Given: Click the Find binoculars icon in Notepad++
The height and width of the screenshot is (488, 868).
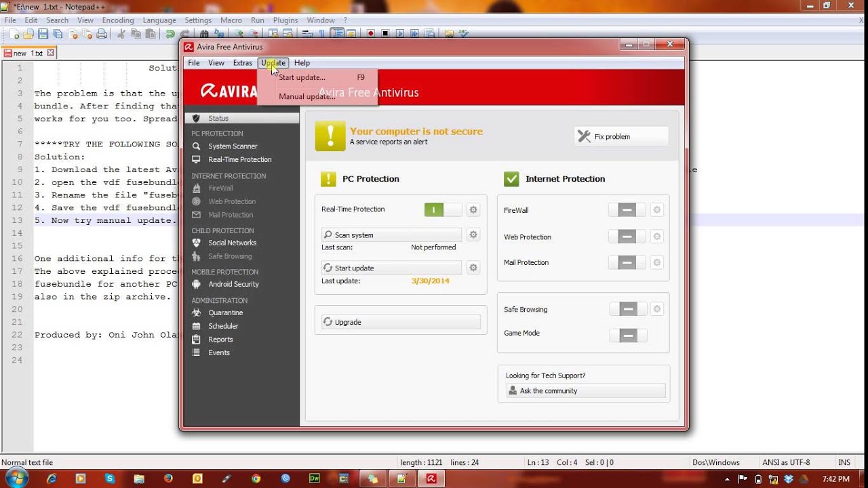Looking at the screenshot, I should 204,33.
